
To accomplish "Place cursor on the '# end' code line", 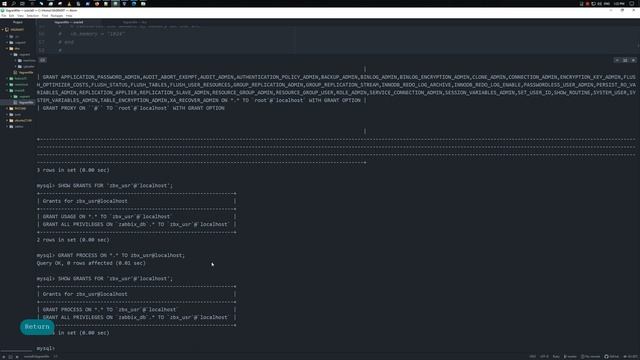I will click(x=67, y=42).
